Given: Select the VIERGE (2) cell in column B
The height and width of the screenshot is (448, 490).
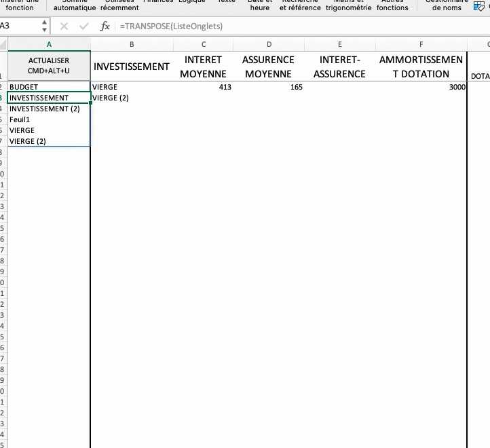Looking at the screenshot, I should [132, 98].
